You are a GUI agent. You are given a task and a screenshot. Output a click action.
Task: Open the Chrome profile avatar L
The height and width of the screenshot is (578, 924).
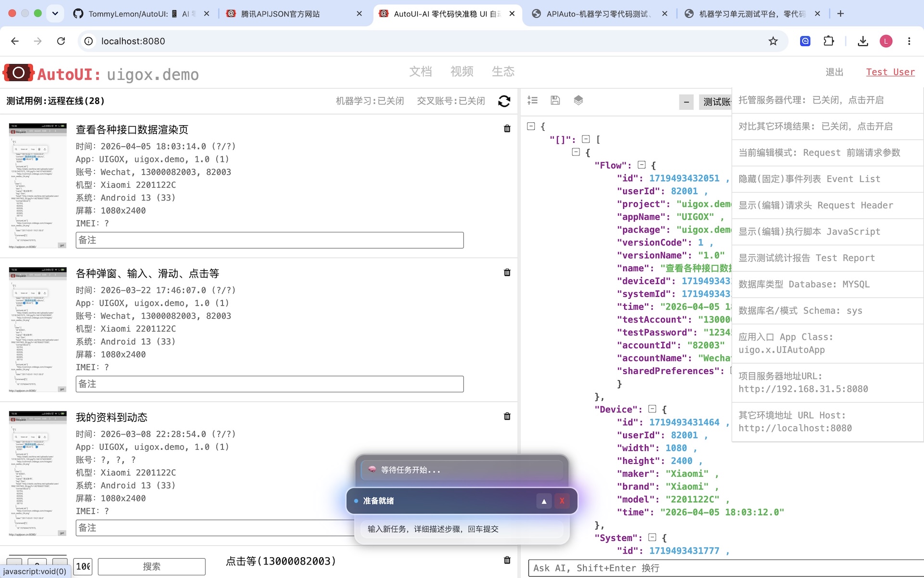pos(886,41)
